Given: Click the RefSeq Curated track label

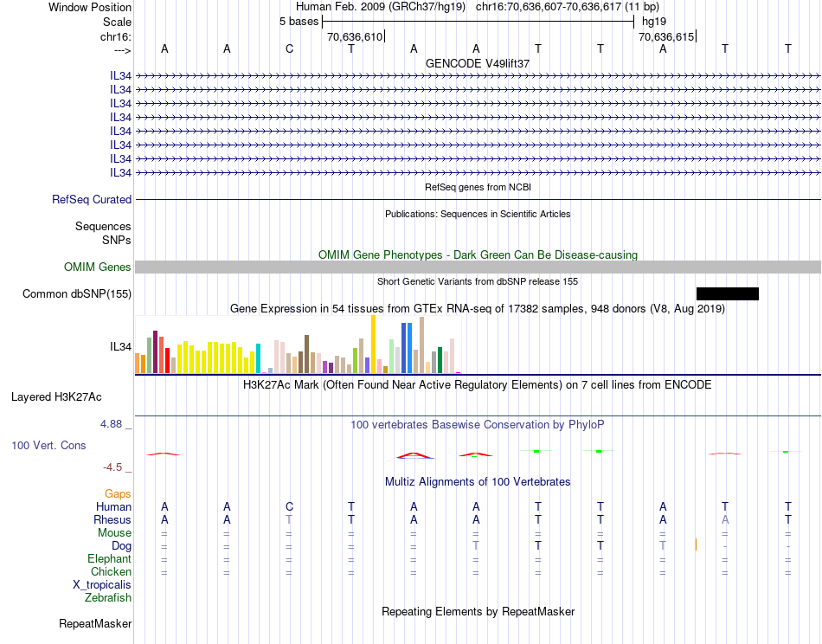Looking at the screenshot, I should point(91,199).
